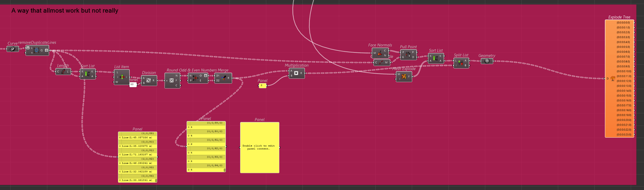
Task: Click the value 6 row in the numbers panel
Action: click(206, 144)
